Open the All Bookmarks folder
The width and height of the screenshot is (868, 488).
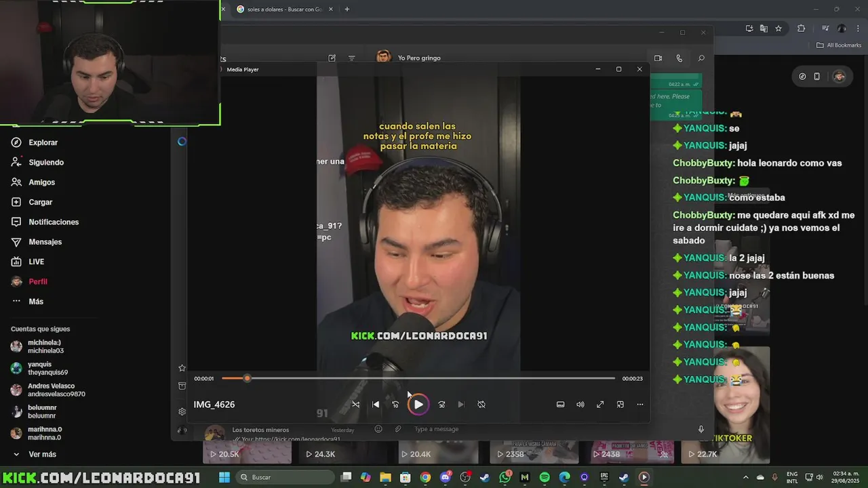click(839, 45)
